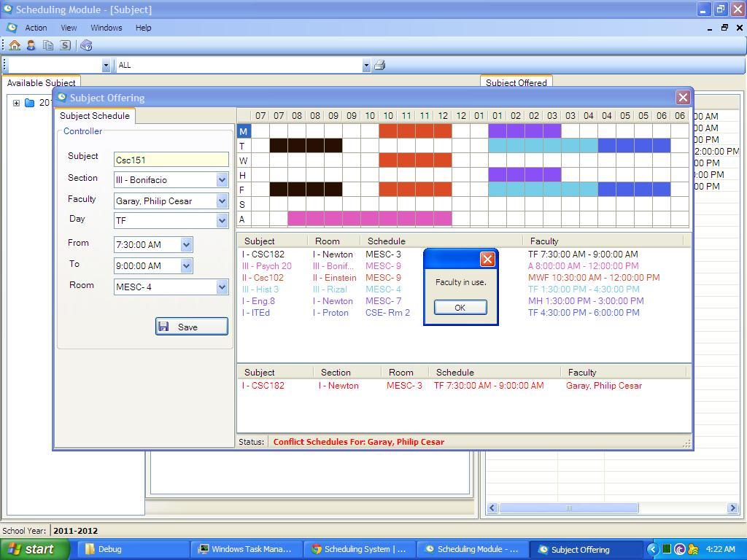This screenshot has width=747, height=560.
Task: Click the printer icon beside ALL
Action: (x=379, y=65)
